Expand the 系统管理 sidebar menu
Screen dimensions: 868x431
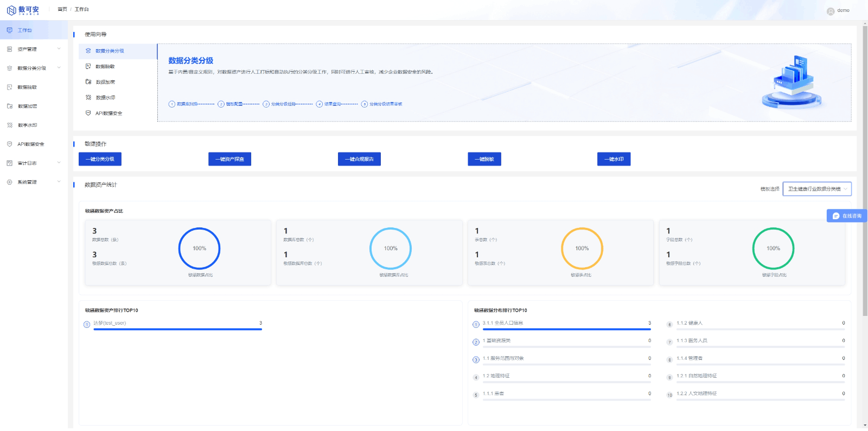[x=59, y=182]
